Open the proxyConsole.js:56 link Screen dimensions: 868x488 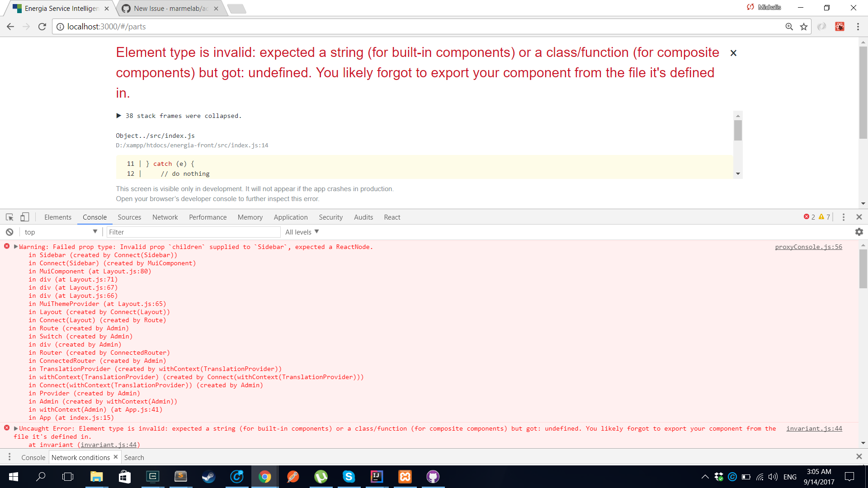(808, 247)
